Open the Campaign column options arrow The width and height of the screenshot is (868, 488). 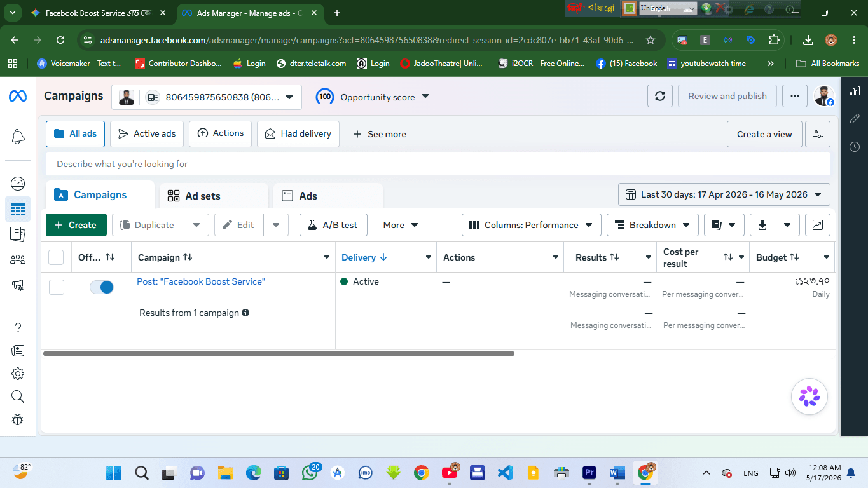pos(327,257)
